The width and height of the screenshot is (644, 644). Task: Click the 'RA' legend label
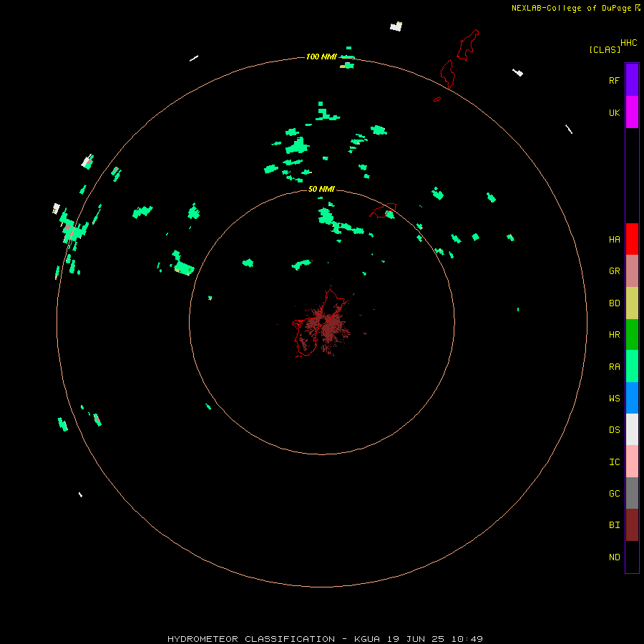614,367
